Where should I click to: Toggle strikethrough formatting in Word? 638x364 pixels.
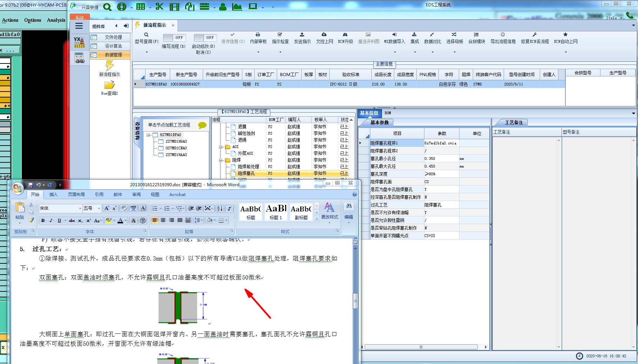(72, 221)
